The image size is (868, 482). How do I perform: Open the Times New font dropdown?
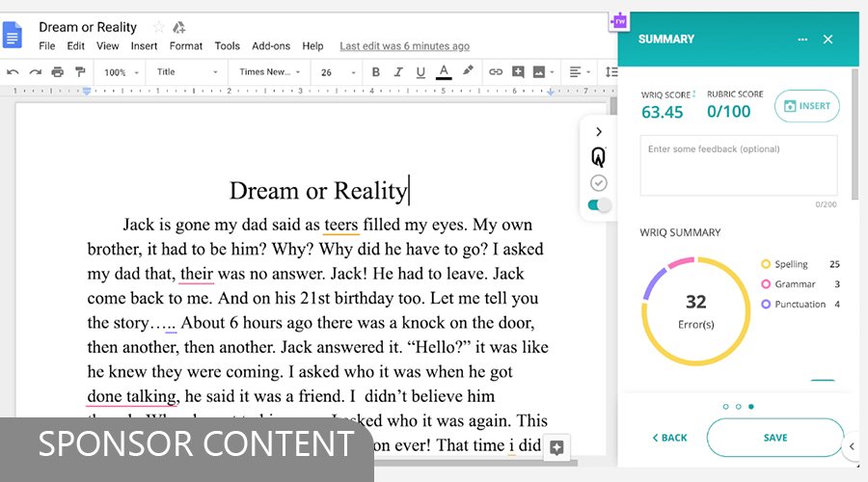tap(270, 72)
